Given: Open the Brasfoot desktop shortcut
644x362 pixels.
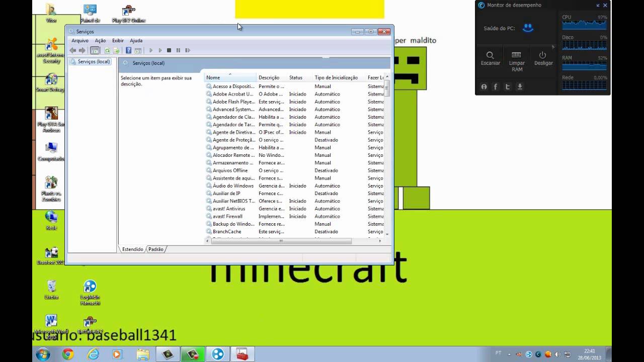Looking at the screenshot, I should click(51, 256).
